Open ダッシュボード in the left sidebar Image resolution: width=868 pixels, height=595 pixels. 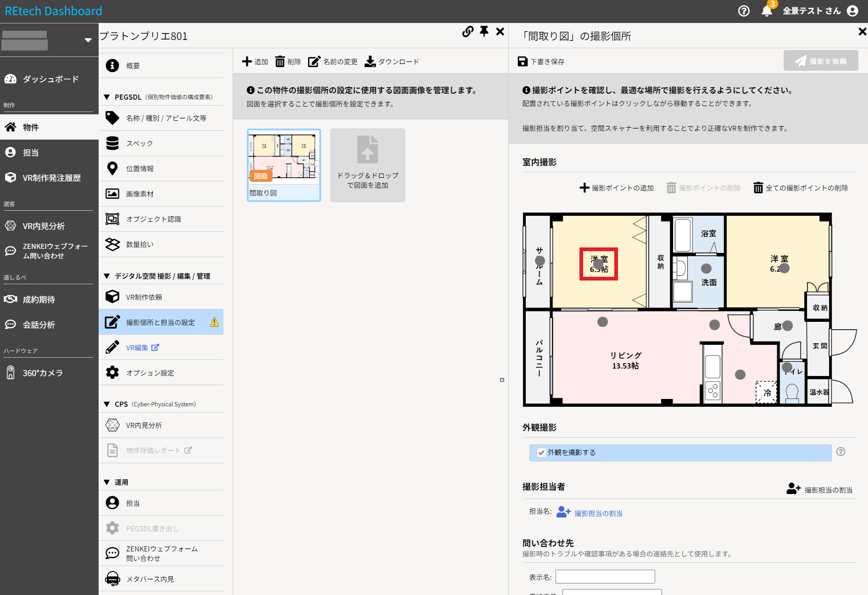[50, 79]
